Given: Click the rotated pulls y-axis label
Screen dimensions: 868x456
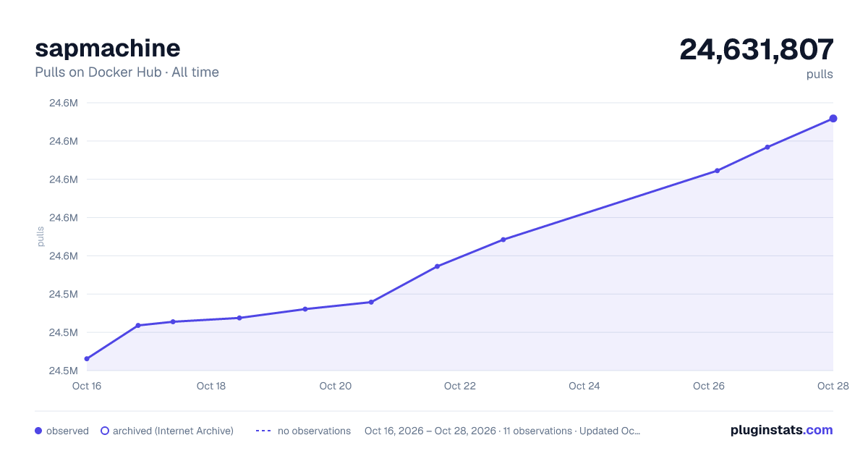Looking at the screenshot, I should 41,236.
